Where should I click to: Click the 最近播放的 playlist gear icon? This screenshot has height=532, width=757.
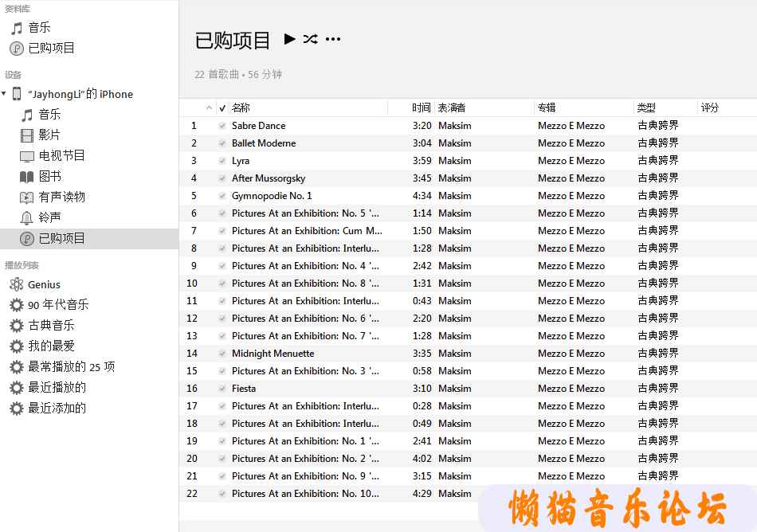coord(17,388)
